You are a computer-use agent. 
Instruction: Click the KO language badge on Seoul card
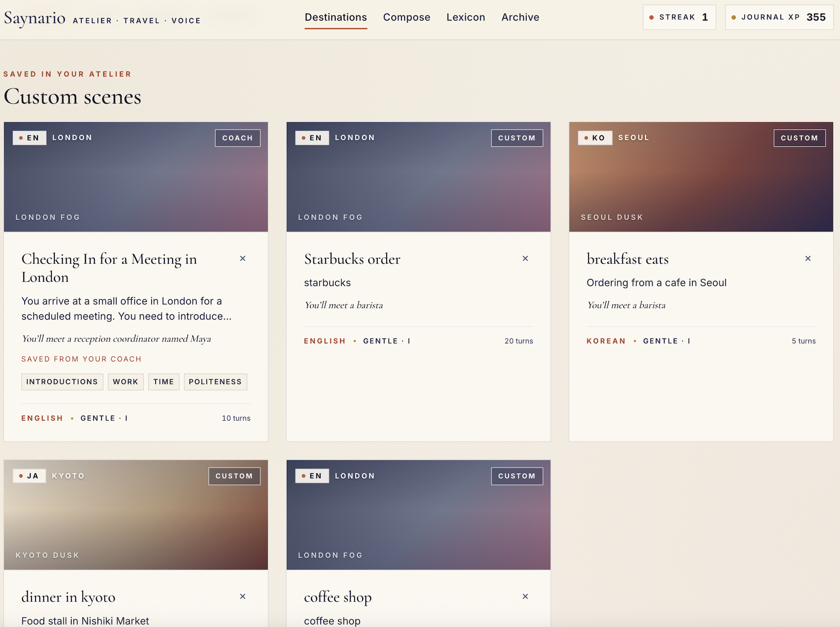pos(595,138)
